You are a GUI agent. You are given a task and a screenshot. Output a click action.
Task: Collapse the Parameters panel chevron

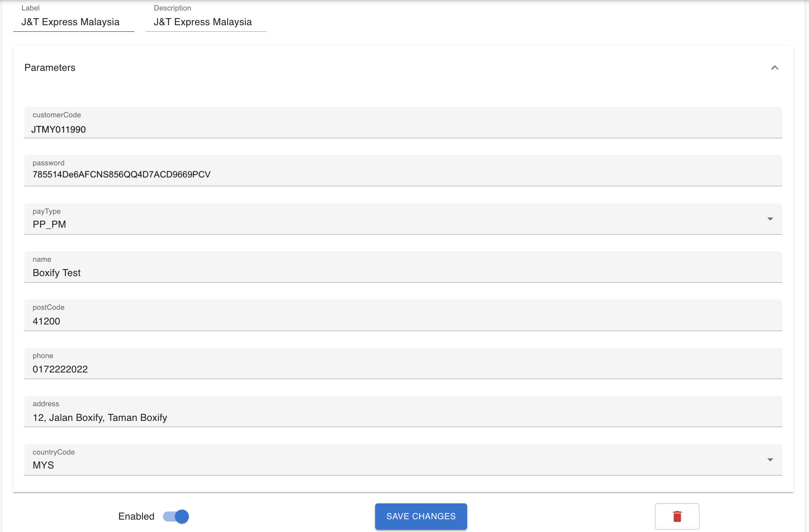point(775,68)
